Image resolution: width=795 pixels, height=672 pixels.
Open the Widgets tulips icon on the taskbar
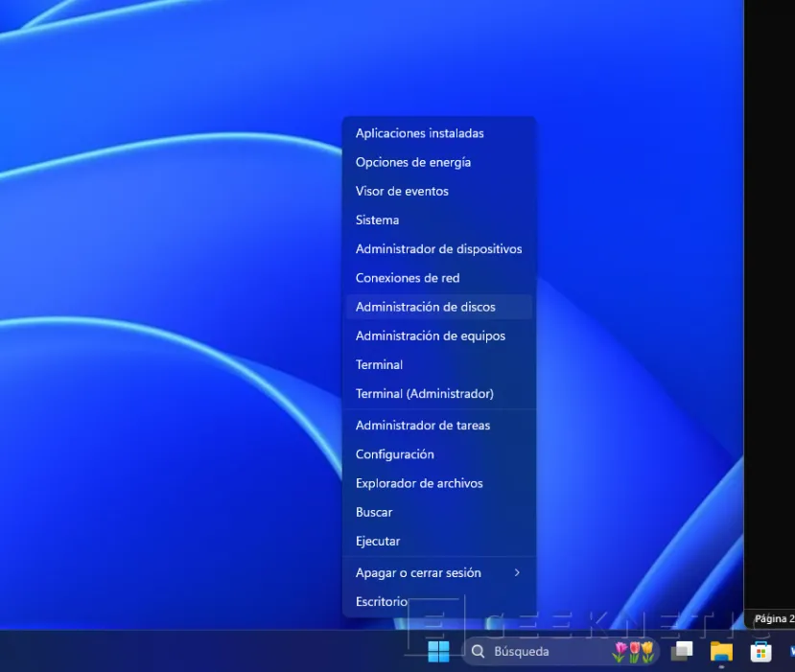[x=634, y=651]
